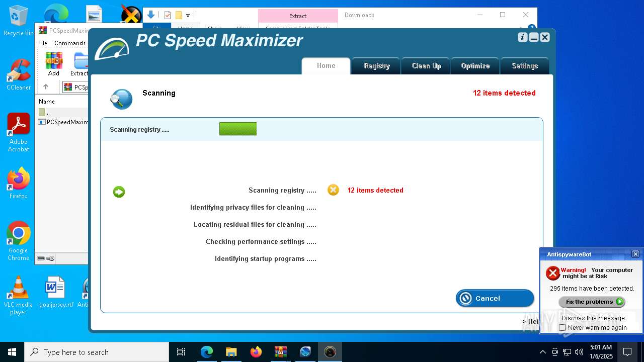
Task: Show hidden system tray icons
Action: click(x=542, y=352)
